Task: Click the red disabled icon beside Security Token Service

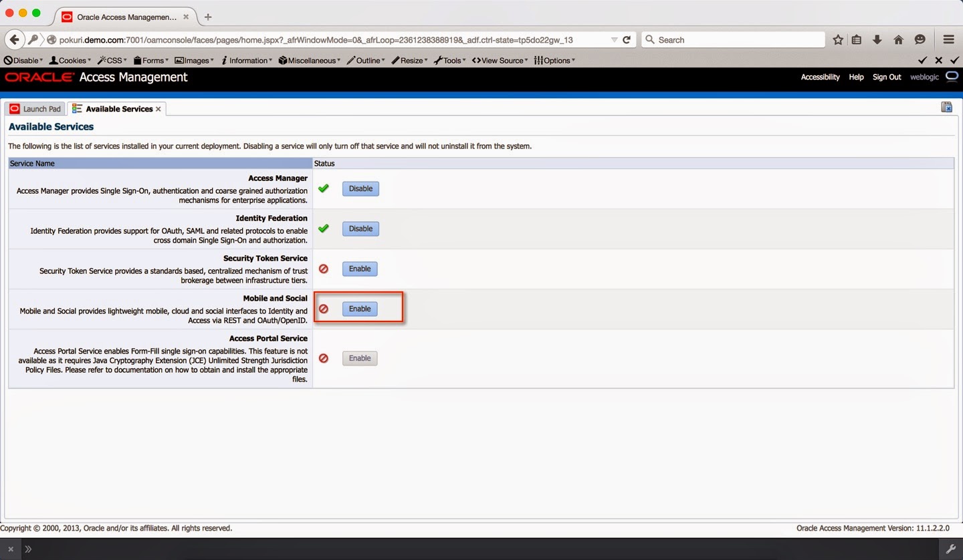Action: pos(324,269)
